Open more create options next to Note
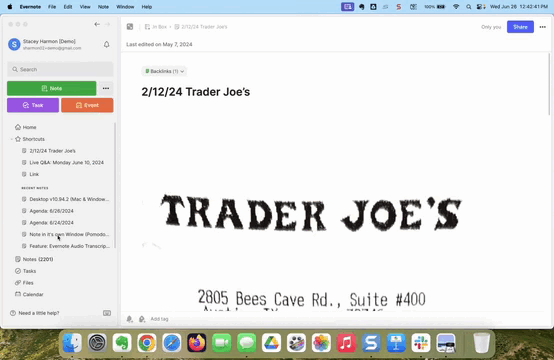This screenshot has width=554, height=360. [x=106, y=88]
